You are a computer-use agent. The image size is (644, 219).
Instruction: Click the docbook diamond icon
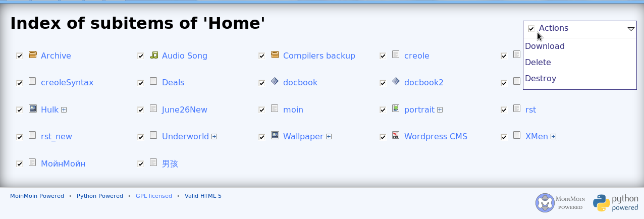[x=275, y=81]
